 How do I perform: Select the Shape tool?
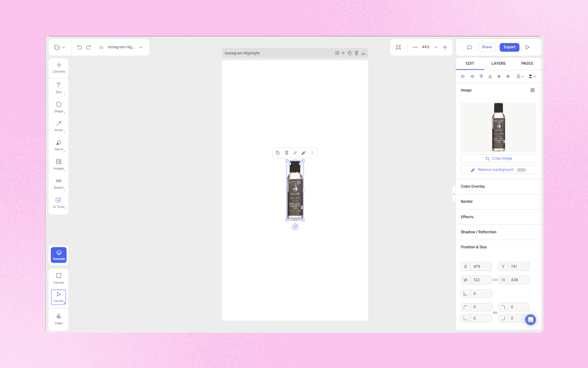(58, 106)
